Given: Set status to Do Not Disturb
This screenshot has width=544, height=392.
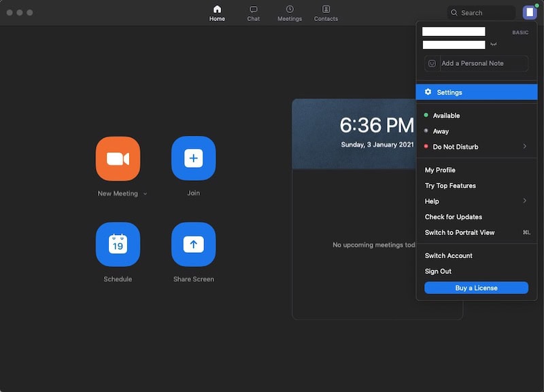Looking at the screenshot, I should pos(455,147).
